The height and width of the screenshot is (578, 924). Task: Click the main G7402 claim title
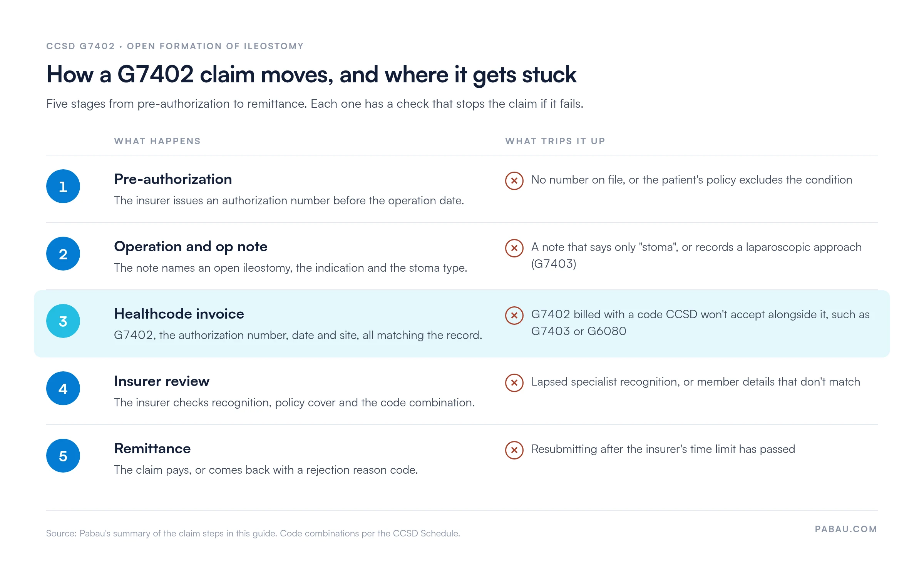pyautogui.click(x=311, y=75)
